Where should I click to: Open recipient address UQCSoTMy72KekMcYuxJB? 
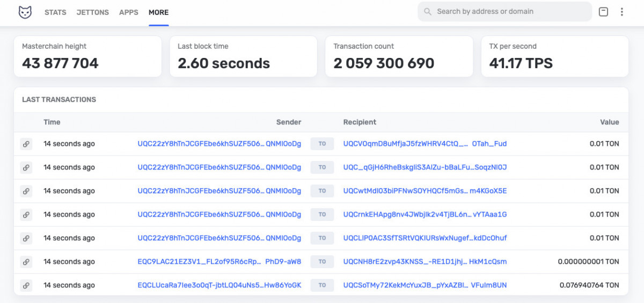[x=425, y=285]
